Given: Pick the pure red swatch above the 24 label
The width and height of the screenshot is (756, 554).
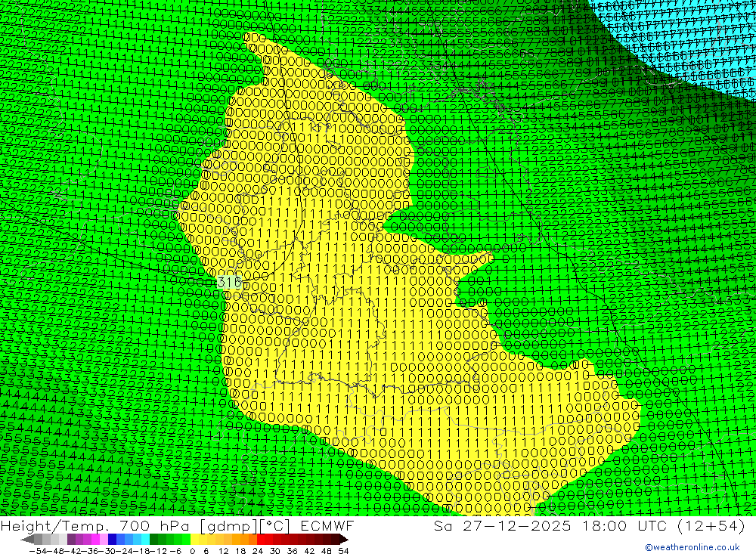Looking at the screenshot, I should (261, 540).
